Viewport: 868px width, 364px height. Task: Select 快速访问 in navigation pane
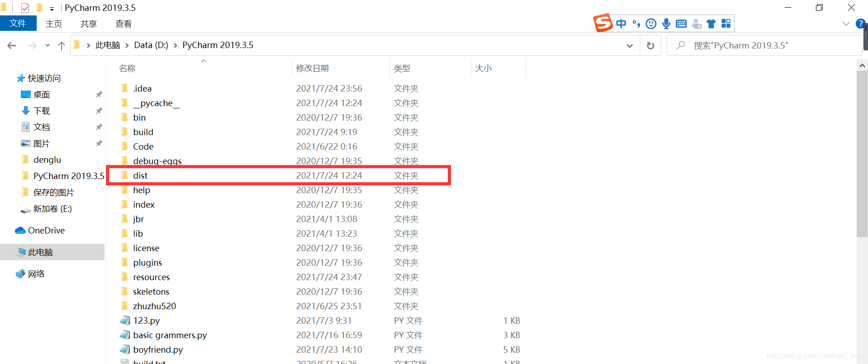pos(44,78)
